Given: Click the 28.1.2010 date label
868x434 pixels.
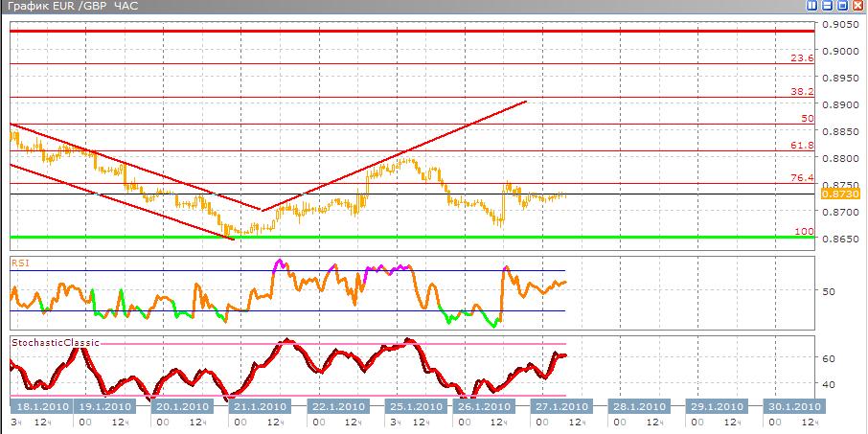Looking at the screenshot, I should pyautogui.click(x=637, y=407).
